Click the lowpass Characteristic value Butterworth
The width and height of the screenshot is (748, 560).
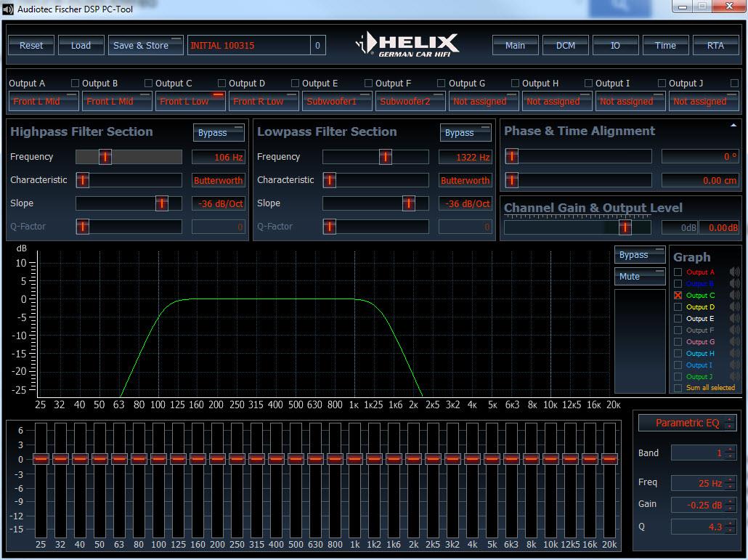point(465,180)
